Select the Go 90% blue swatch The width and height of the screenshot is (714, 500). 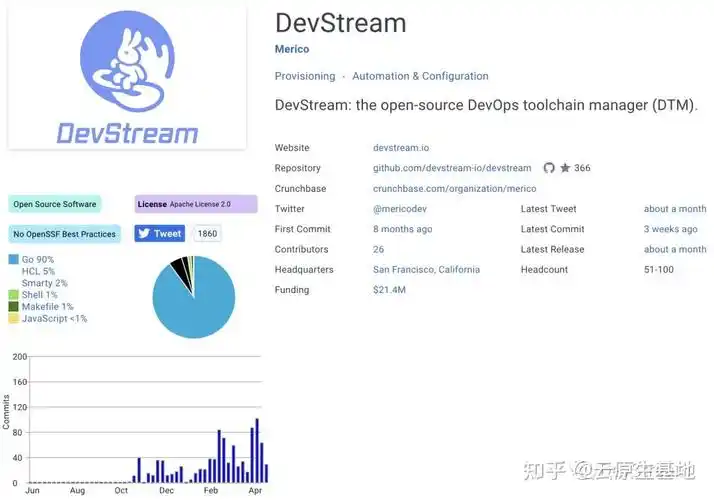click(x=14, y=260)
